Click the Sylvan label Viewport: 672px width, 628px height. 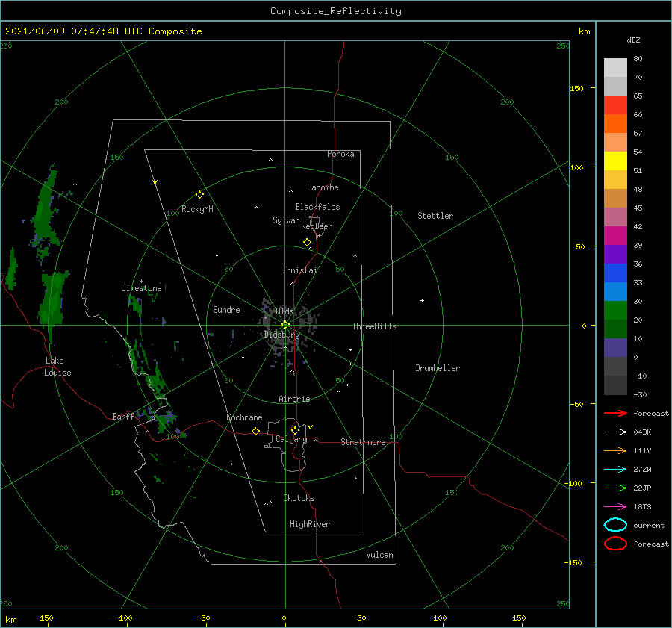pos(286,220)
